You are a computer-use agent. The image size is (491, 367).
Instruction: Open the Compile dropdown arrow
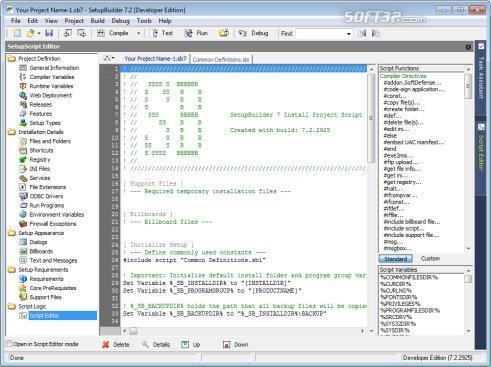point(138,33)
